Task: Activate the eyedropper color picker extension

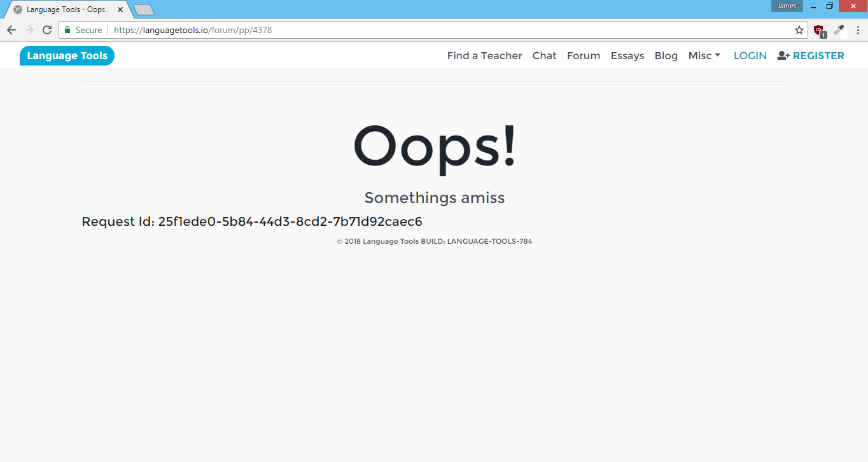Action: point(839,30)
